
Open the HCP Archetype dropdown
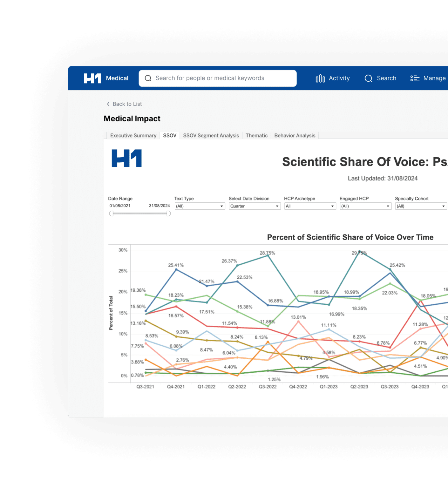click(x=310, y=206)
